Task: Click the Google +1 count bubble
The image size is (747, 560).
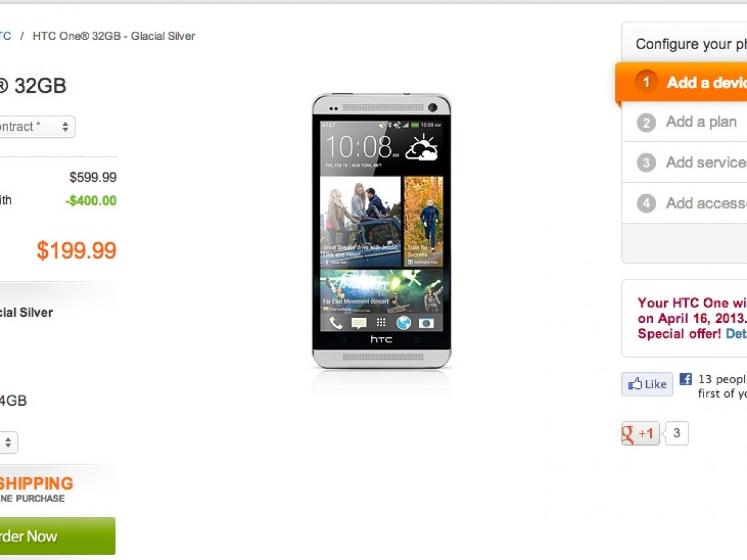Action: pyautogui.click(x=677, y=434)
